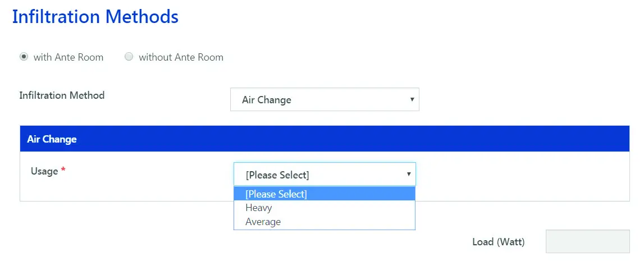Pick the highlighted [Please Select] list option

tap(276, 194)
